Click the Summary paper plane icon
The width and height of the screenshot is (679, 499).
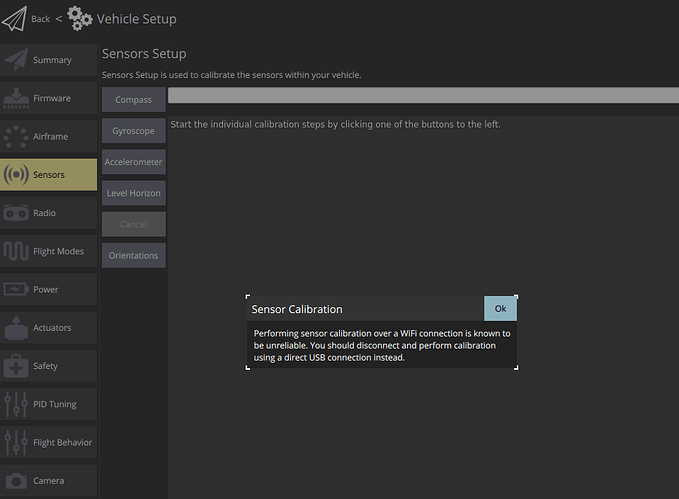(x=16, y=60)
